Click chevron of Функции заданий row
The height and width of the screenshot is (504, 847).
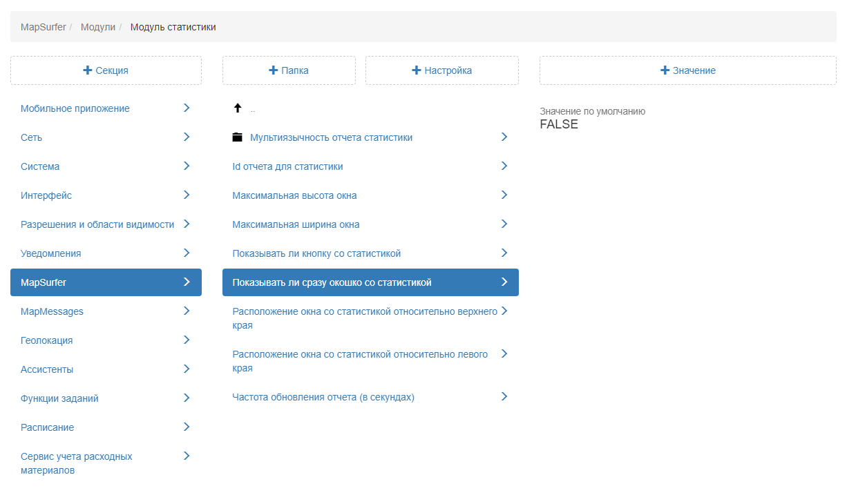pos(187,398)
